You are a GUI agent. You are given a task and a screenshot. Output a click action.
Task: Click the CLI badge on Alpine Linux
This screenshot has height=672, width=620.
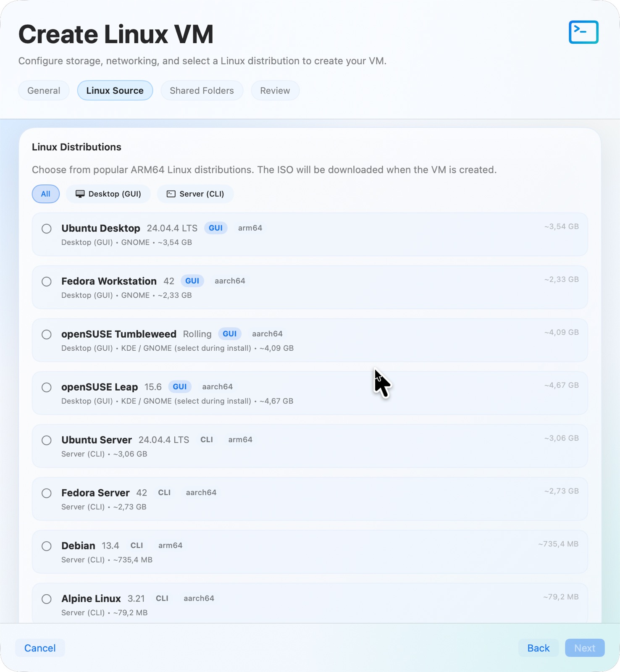(162, 598)
